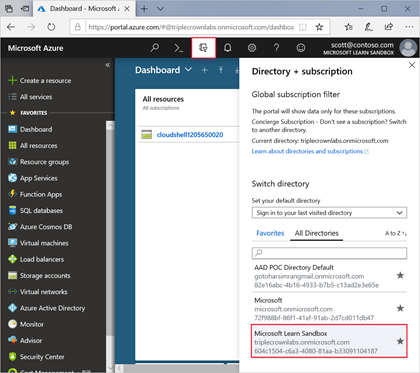Click the new dashboard plus icon
The width and height of the screenshot is (420, 373).
tap(204, 70)
